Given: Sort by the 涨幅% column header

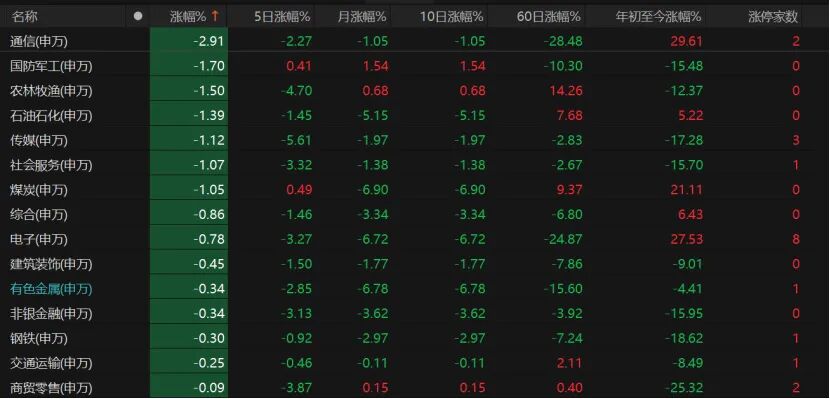Looking at the screenshot, I should point(188,16).
